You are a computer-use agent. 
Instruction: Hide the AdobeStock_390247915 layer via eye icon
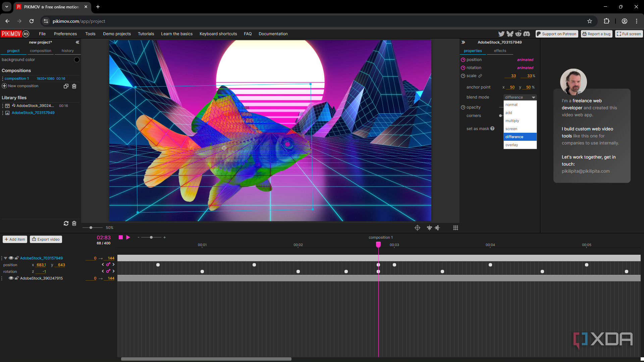tap(11, 278)
